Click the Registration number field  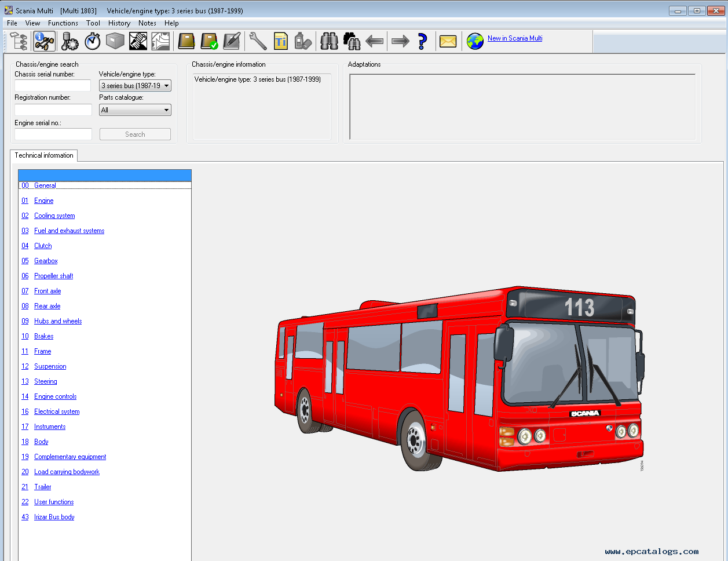pos(53,110)
